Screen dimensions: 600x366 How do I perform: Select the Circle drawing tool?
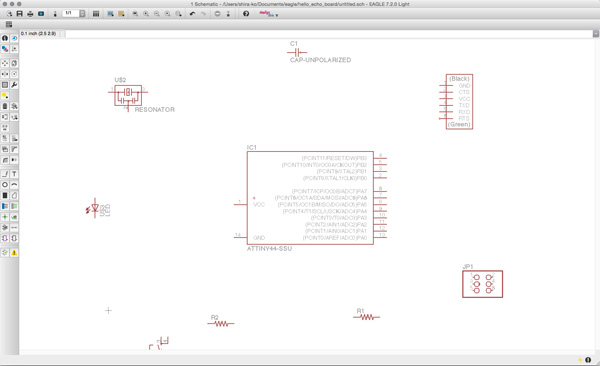[5, 185]
